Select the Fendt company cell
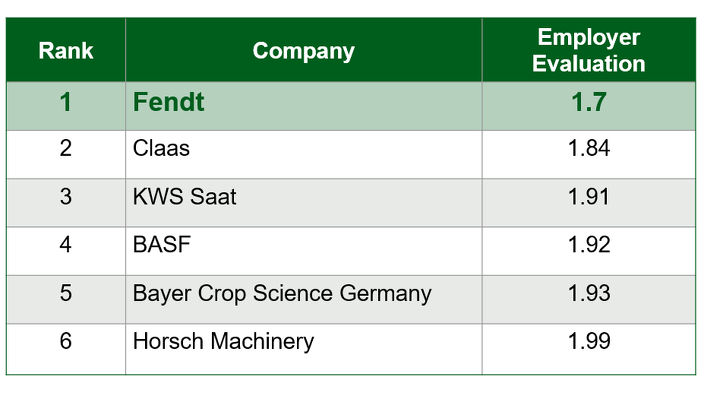This screenshot has width=704, height=396. (304, 106)
